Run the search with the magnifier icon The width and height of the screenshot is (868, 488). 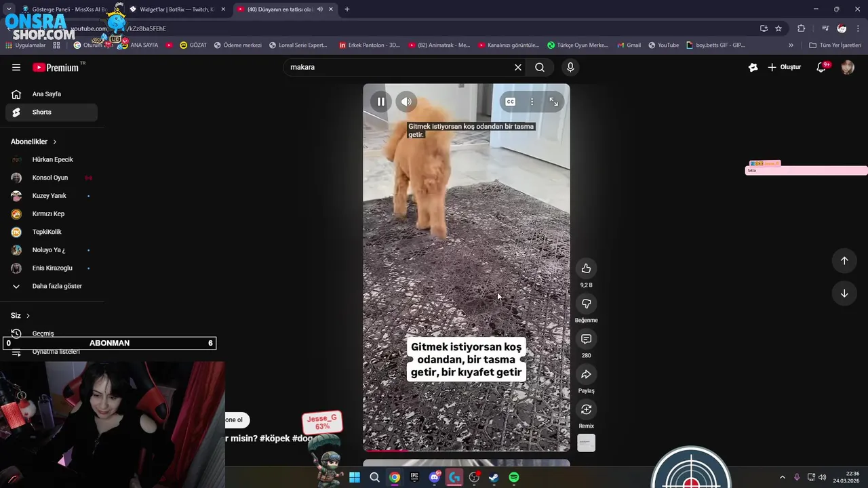click(x=540, y=67)
